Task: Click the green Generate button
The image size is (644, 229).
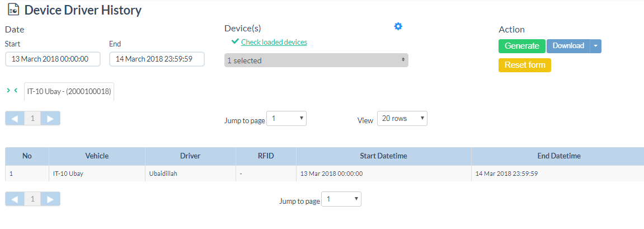Action: (x=521, y=46)
